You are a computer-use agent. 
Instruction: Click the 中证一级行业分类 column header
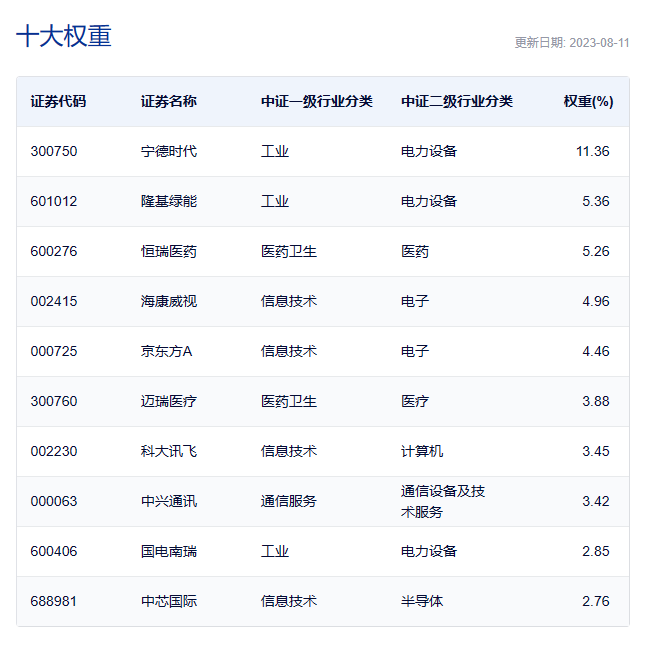317,101
